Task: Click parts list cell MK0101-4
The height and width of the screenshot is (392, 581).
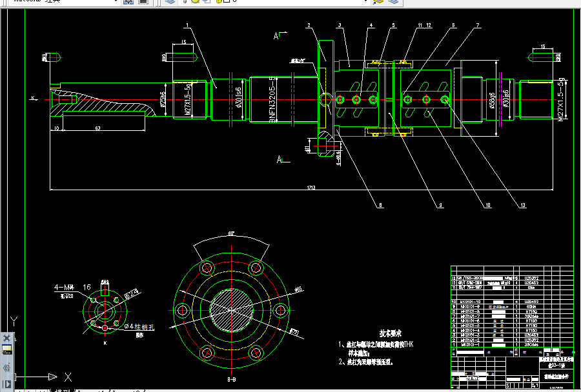Action: click(471, 331)
